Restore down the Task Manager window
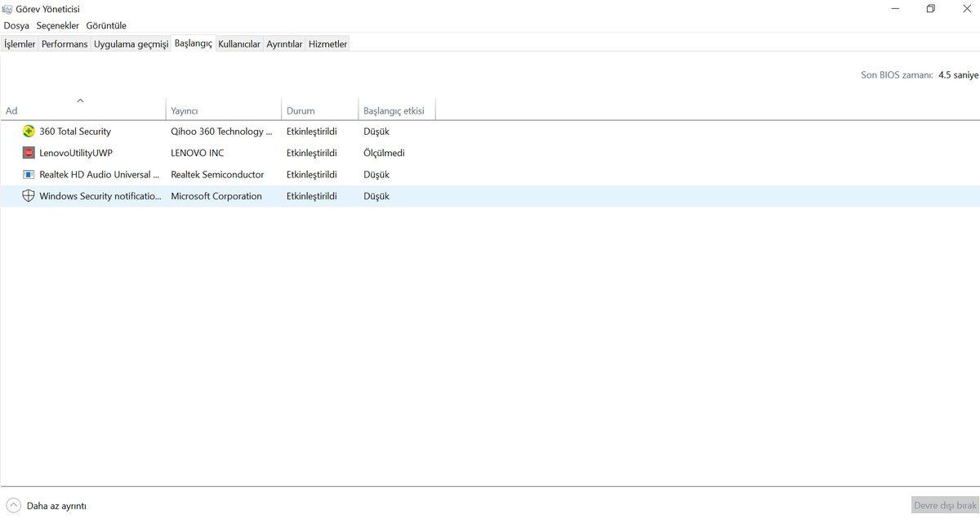Viewport: 980px width, 523px height. pyautogui.click(x=930, y=9)
